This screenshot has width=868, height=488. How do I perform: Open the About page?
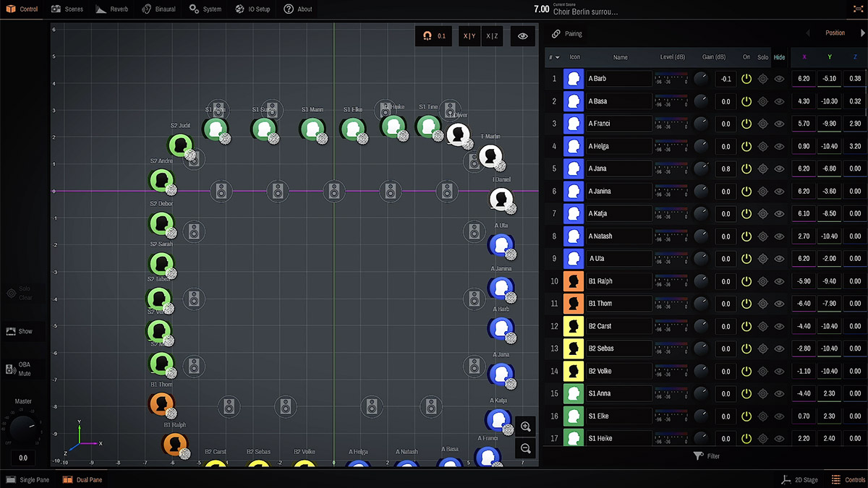pyautogui.click(x=298, y=9)
